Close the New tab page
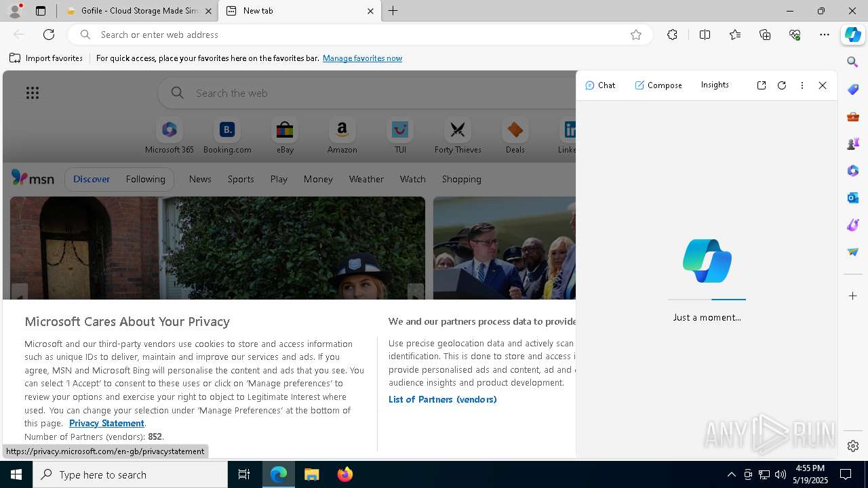The width and height of the screenshot is (868, 488). pos(370,11)
